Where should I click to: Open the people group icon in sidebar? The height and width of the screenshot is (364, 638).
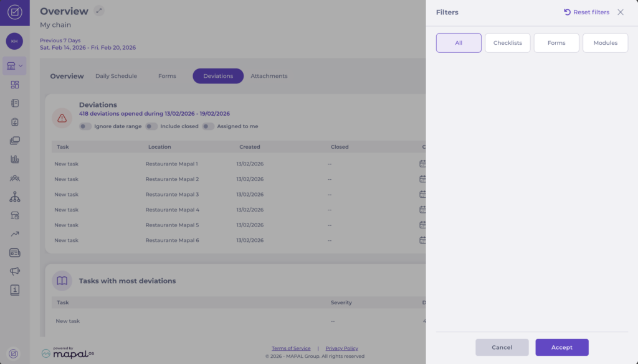(x=15, y=178)
